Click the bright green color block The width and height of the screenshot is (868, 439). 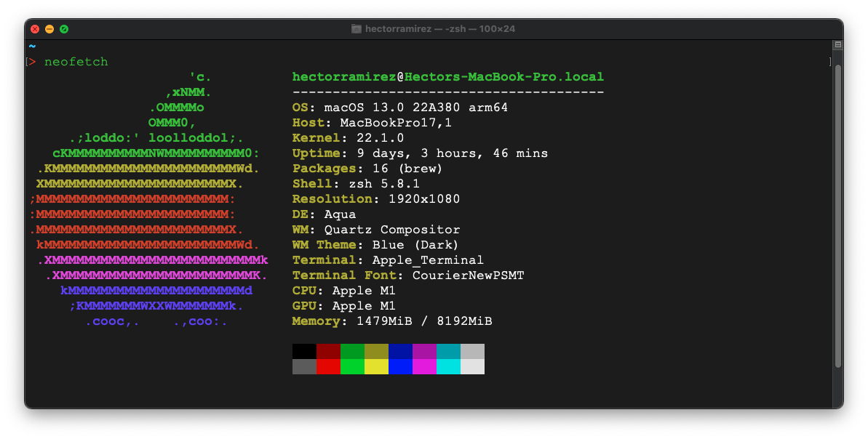pos(352,366)
